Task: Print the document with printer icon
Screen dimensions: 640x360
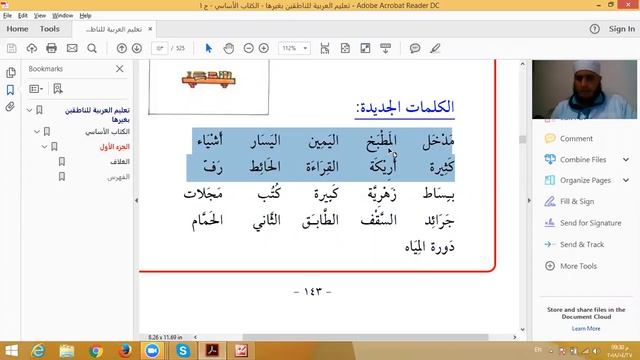Action: [51, 48]
